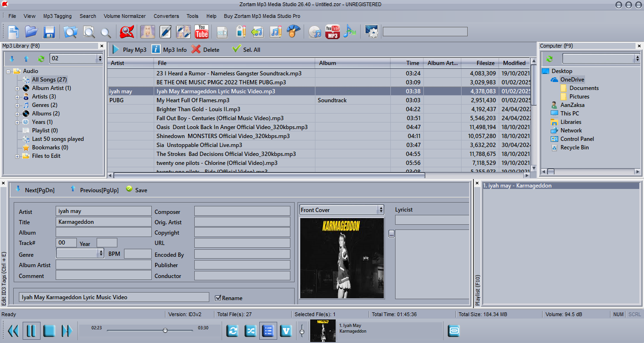The width and height of the screenshot is (644, 343).
Task: Open the pencil tag editor toolbar icon
Action: [x=165, y=32]
